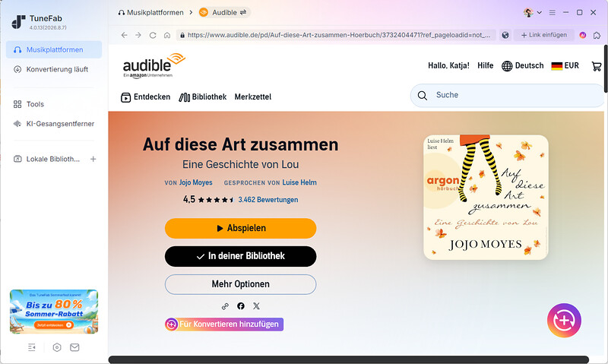This screenshot has width=608, height=364.
Task: Go back in the embedded browser
Action: pyautogui.click(x=124, y=35)
